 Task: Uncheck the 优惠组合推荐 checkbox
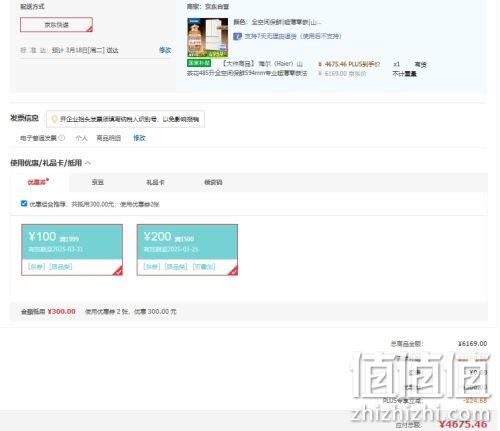pos(24,203)
